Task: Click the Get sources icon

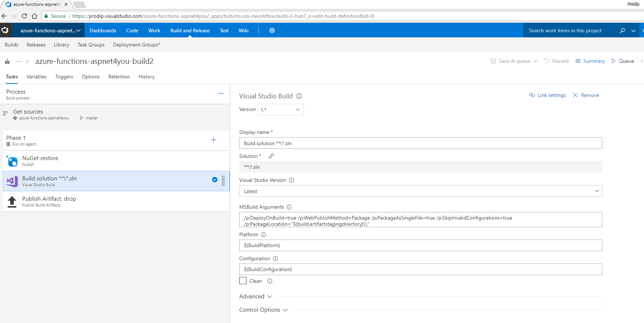Action: (x=5, y=113)
